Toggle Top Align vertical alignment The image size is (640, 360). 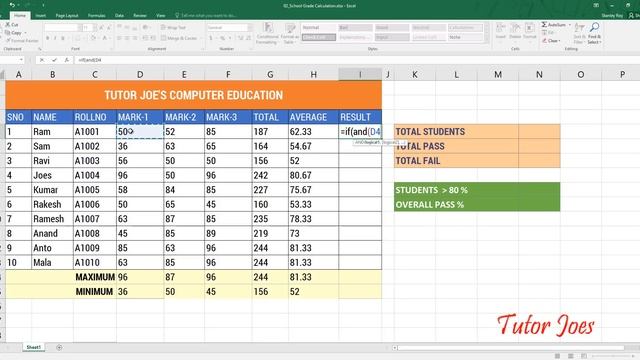[x=119, y=27]
